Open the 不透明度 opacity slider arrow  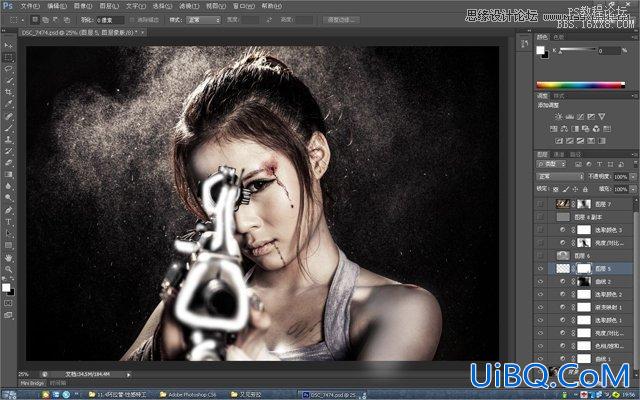point(633,177)
